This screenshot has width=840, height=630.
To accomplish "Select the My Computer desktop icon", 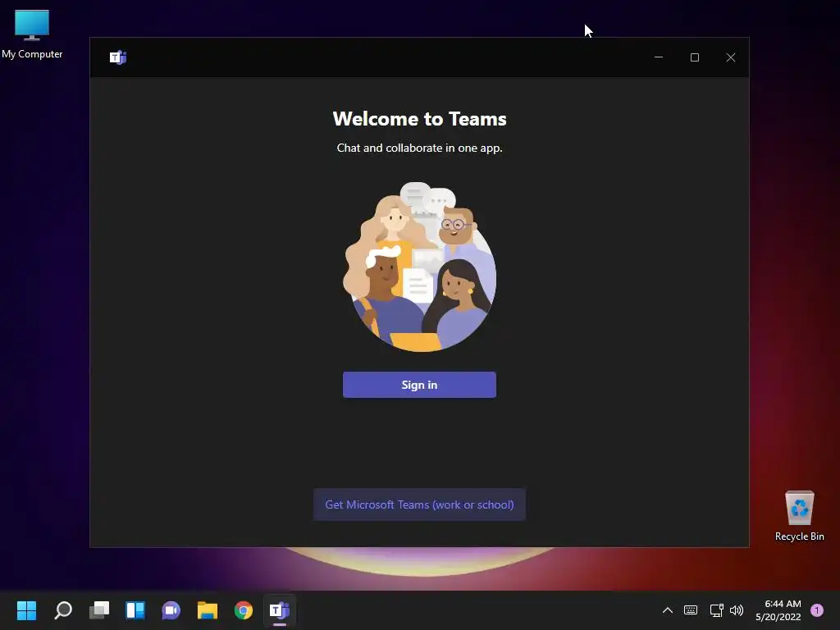I will pos(32,34).
